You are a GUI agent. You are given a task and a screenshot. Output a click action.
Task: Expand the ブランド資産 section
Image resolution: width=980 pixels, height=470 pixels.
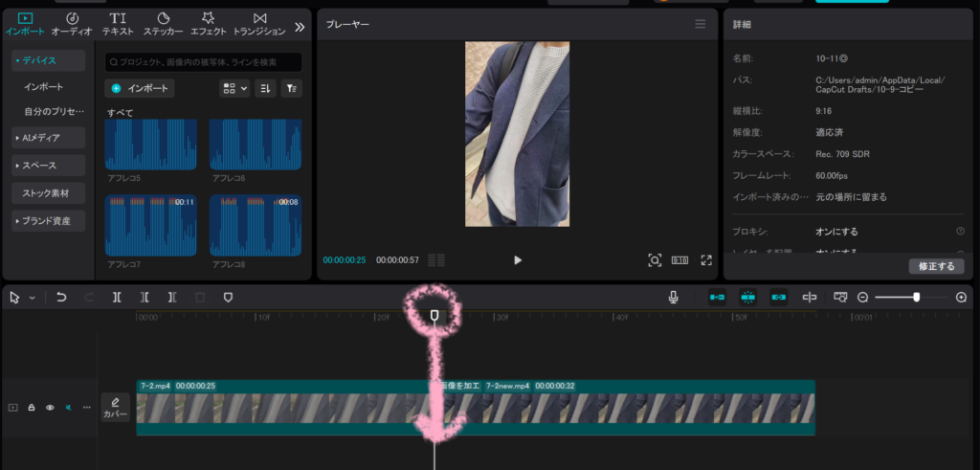point(48,220)
